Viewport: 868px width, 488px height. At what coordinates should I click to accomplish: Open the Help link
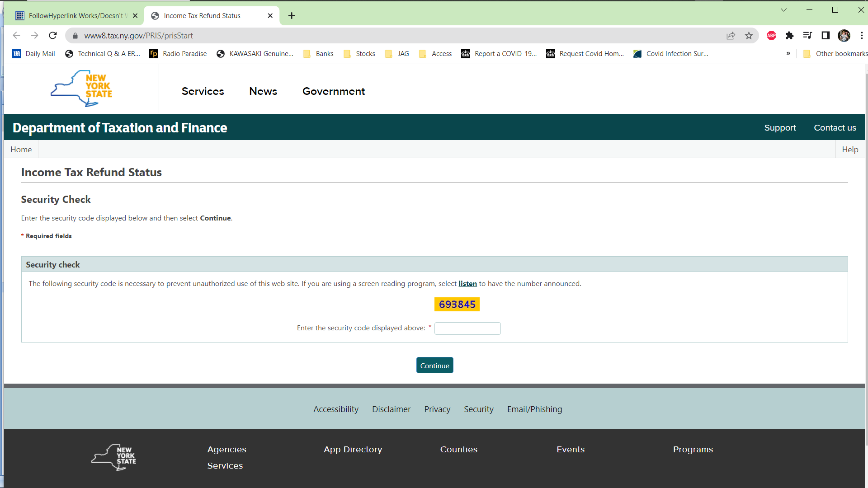(x=850, y=150)
